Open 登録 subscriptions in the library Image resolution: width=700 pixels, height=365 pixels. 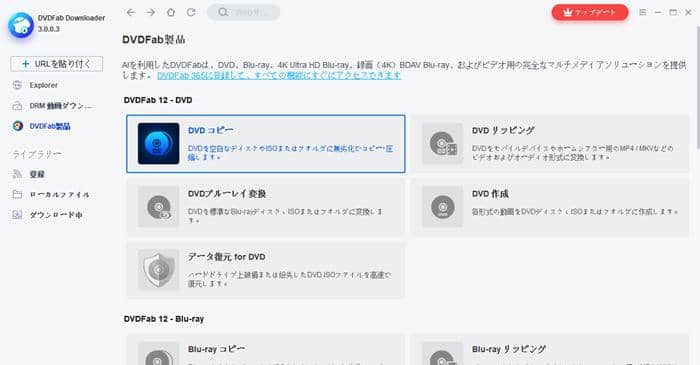pos(37,174)
